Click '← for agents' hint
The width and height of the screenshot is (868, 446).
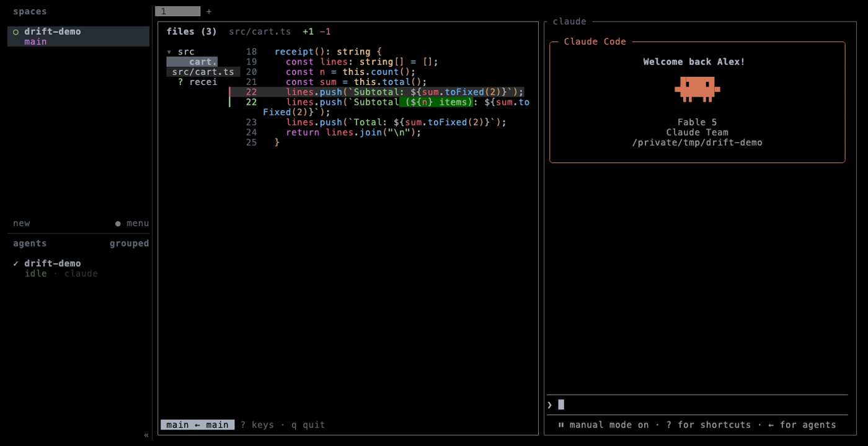tap(802, 425)
